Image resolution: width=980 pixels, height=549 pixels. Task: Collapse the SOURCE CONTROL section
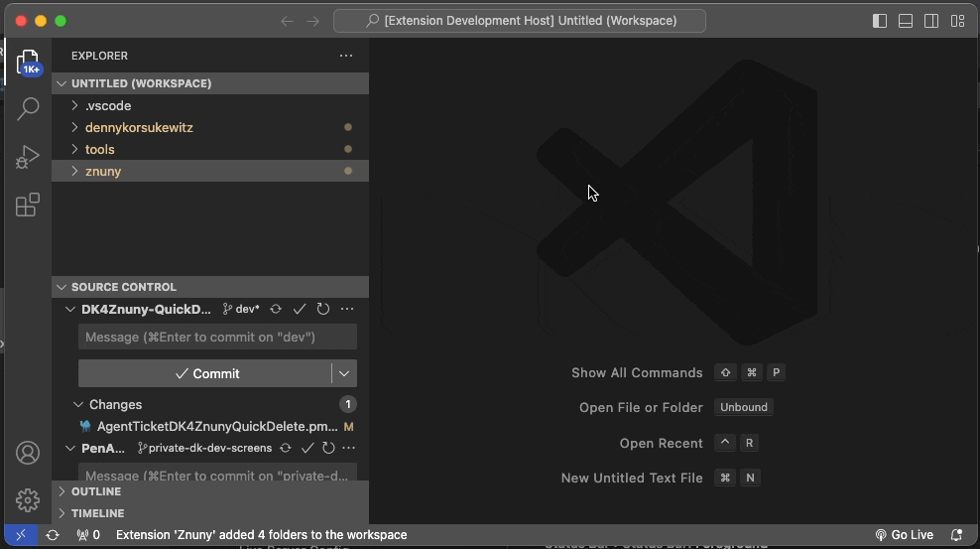(x=210, y=287)
